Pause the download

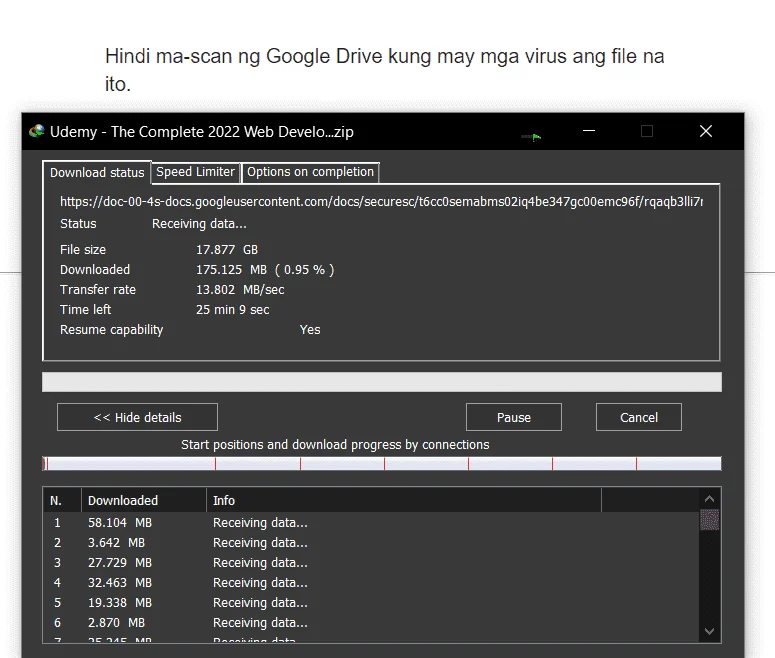(x=514, y=417)
